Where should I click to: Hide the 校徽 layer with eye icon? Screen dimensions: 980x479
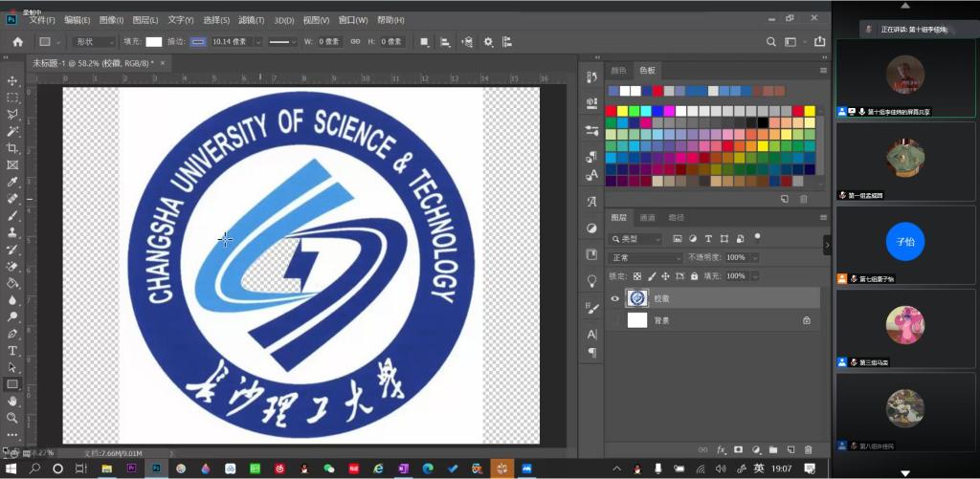point(614,298)
